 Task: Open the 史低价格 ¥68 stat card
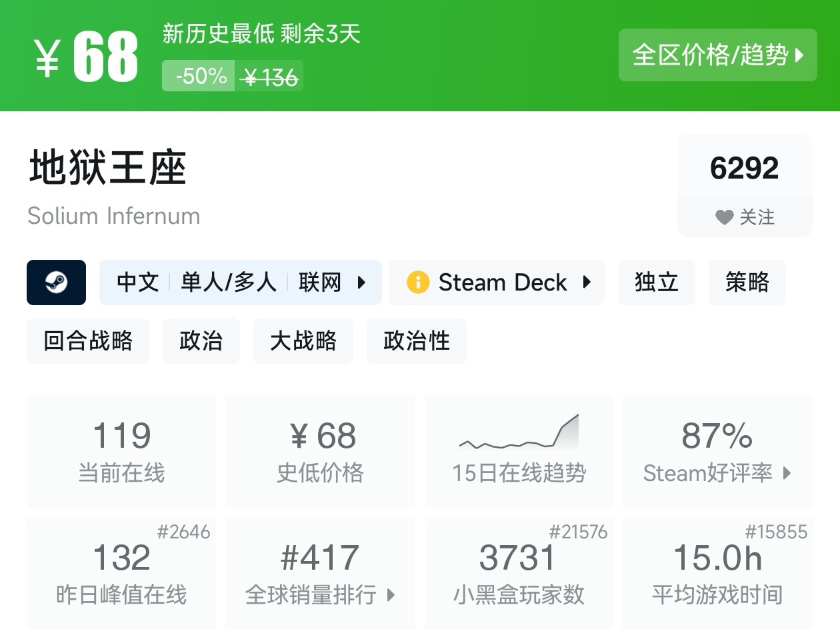pos(320,451)
